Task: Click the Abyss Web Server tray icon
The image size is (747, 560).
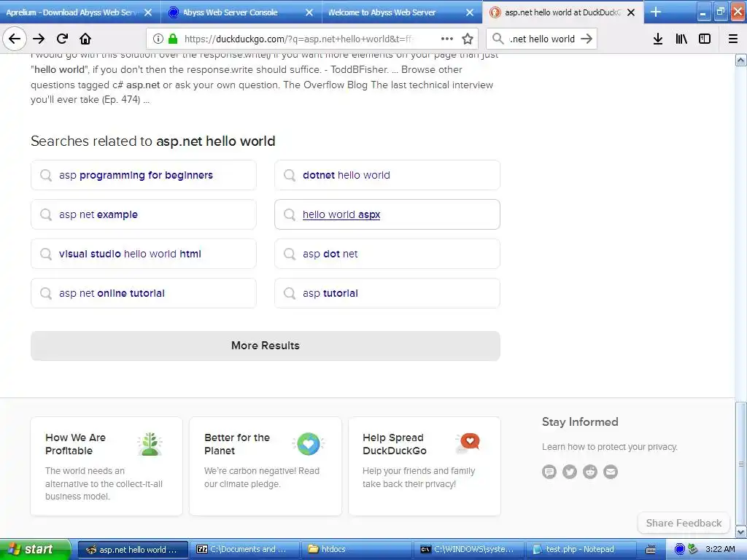Action: click(680, 549)
